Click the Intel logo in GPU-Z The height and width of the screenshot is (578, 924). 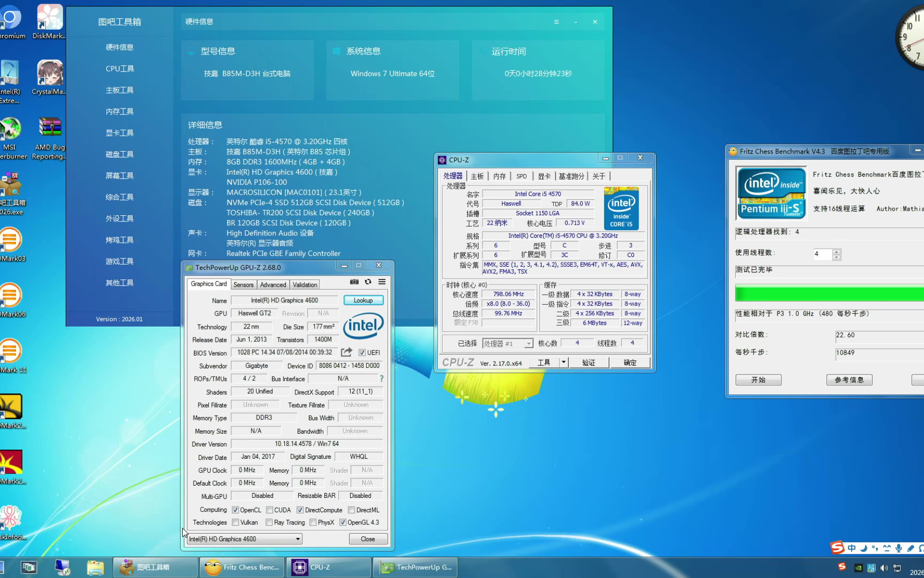[363, 326]
